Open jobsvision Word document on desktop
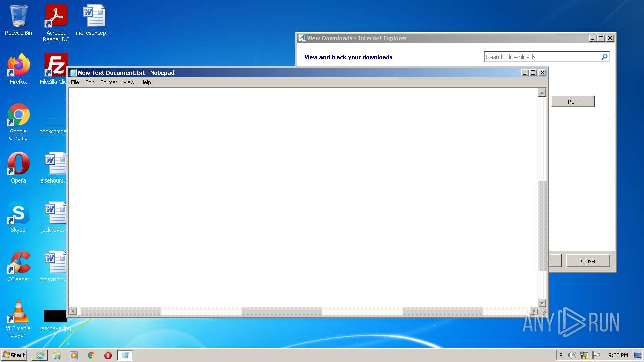This screenshot has width=644, height=362. tap(54, 266)
